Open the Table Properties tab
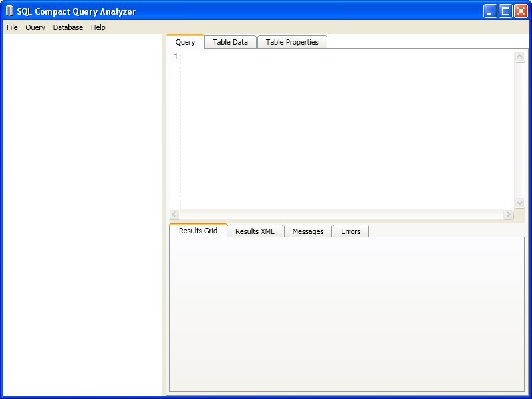This screenshot has height=399, width=532. (292, 42)
